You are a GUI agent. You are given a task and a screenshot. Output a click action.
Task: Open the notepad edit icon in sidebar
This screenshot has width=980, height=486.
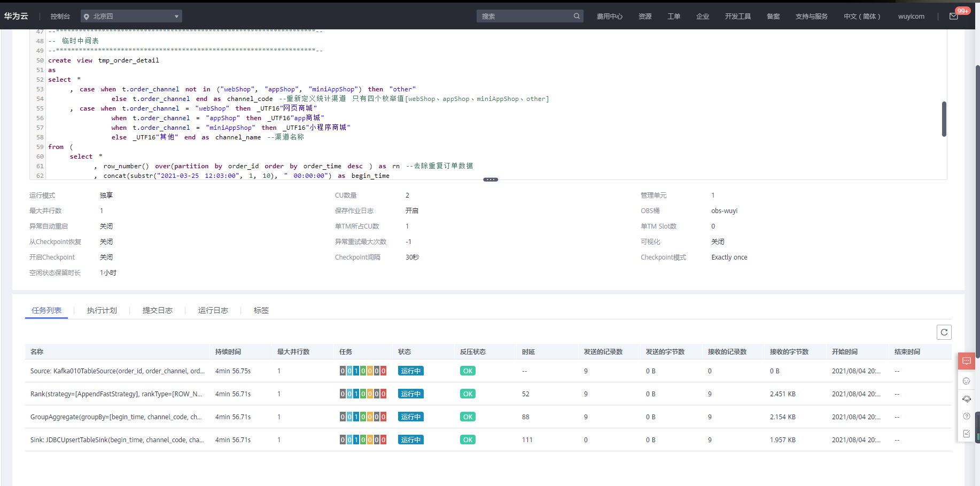coord(966,434)
